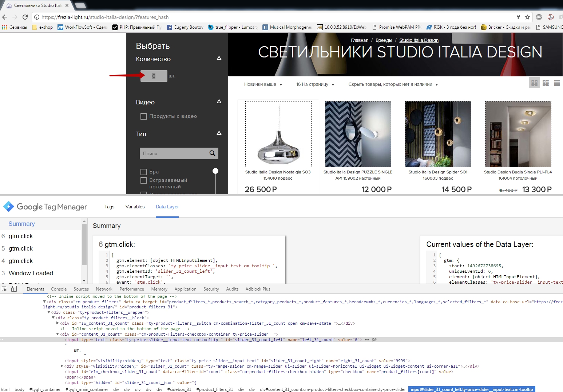The width and height of the screenshot is (563, 392).
Task: Click the Количество quantity input field
Action: [154, 76]
